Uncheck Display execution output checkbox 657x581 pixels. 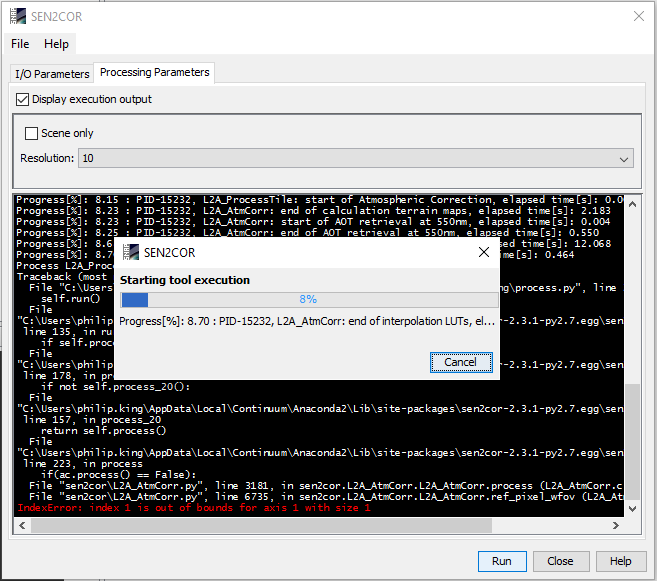22,100
